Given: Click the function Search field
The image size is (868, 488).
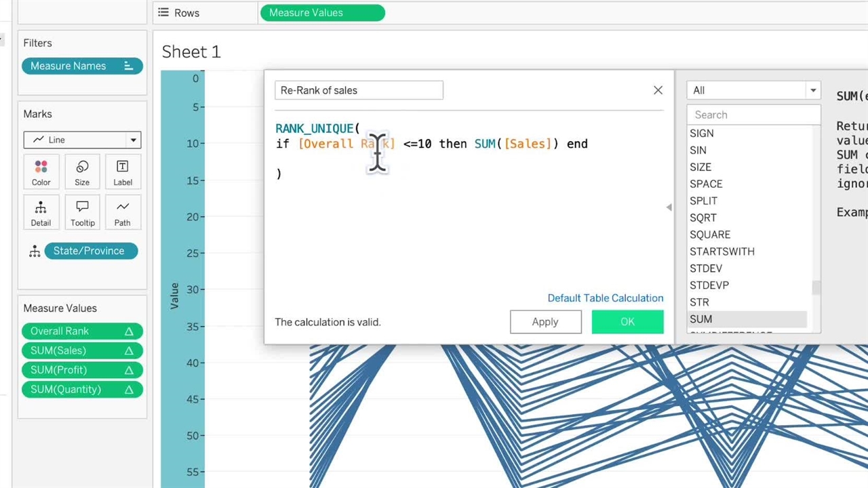Looking at the screenshot, I should click(x=753, y=115).
